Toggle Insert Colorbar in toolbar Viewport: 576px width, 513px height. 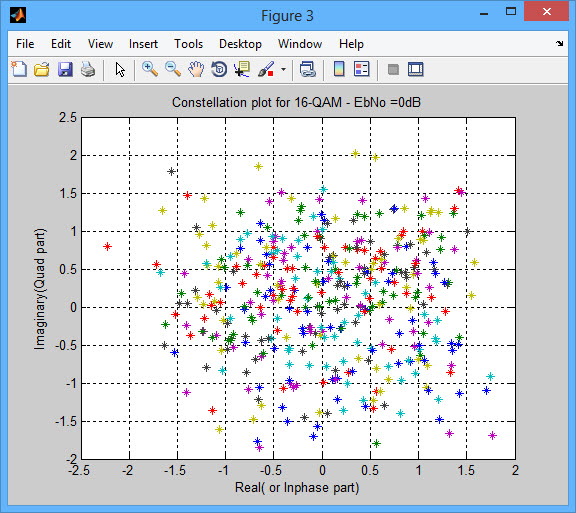point(339,69)
